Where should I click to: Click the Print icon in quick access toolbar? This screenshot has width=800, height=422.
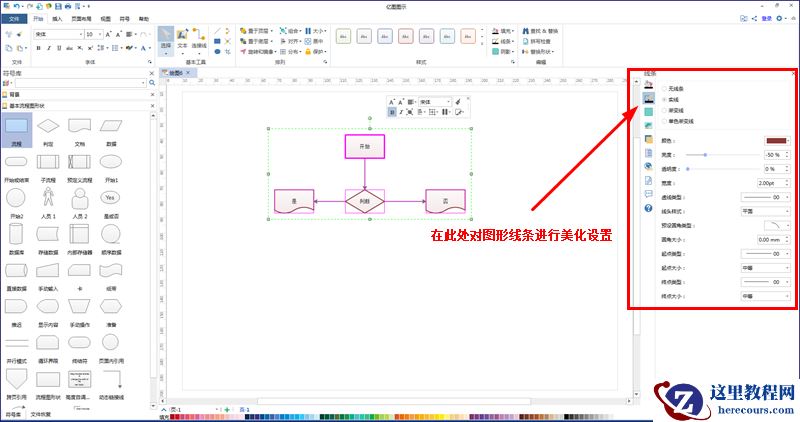pyautogui.click(x=68, y=6)
